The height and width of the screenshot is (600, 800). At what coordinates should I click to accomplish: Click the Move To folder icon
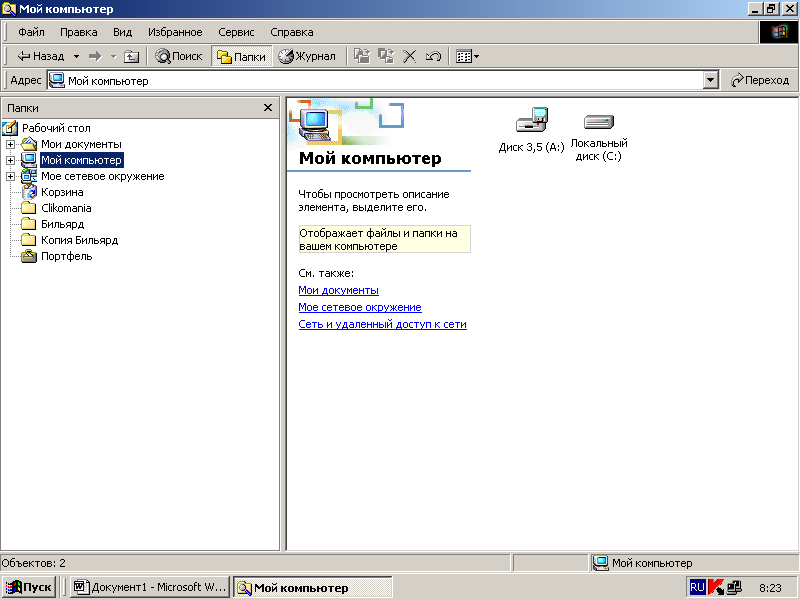tap(362, 56)
